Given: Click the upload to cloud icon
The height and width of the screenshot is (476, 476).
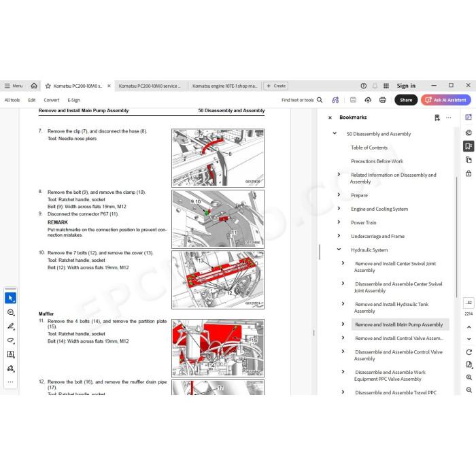Looking at the screenshot, I should 368,100.
